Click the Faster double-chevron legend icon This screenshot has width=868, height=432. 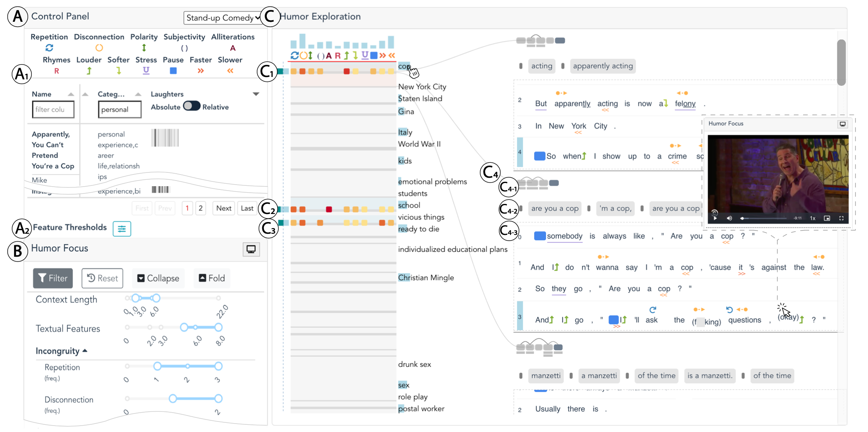coord(201,71)
